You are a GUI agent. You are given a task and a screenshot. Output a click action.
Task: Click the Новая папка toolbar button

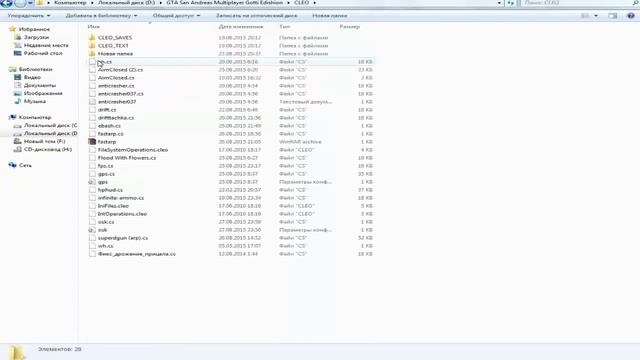click(330, 16)
